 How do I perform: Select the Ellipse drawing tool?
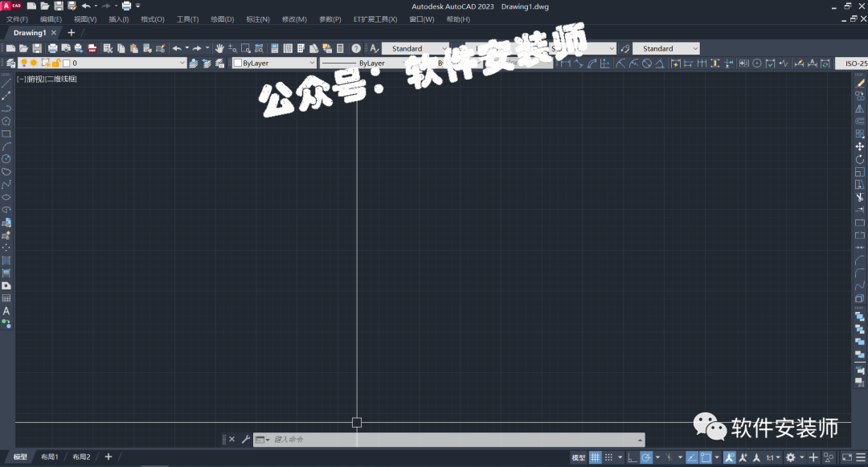(6, 198)
